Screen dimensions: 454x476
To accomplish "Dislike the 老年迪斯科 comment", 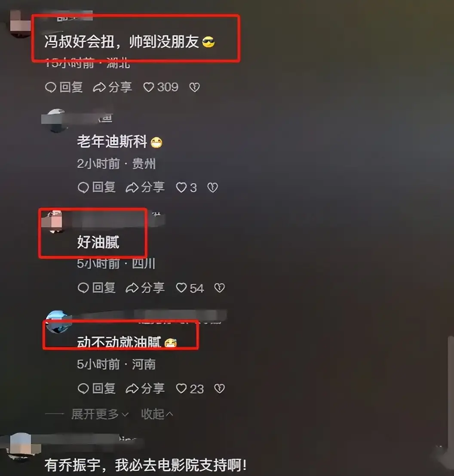I will [x=212, y=188].
